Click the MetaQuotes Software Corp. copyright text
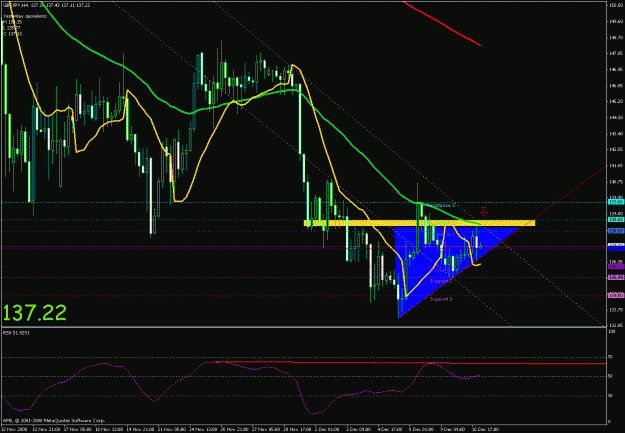This screenshot has height=433, width=625. click(54, 421)
